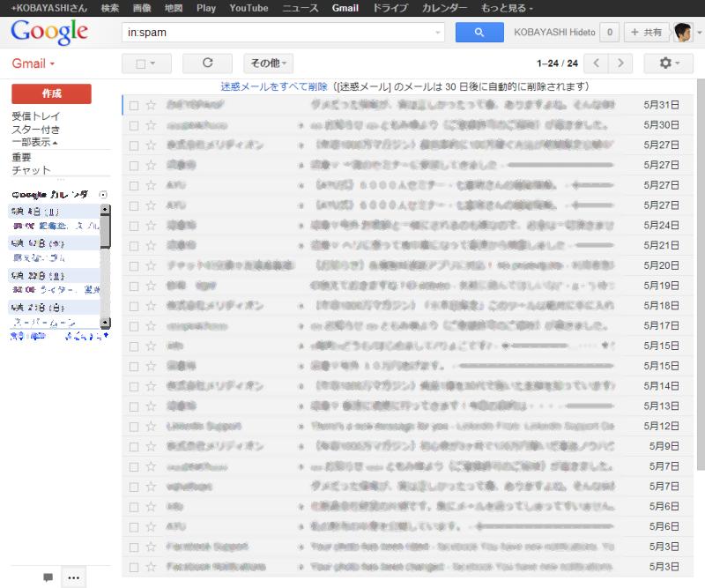This screenshot has width=705, height=588.
Task: Click the + 共有 share button
Action: pyautogui.click(x=646, y=33)
